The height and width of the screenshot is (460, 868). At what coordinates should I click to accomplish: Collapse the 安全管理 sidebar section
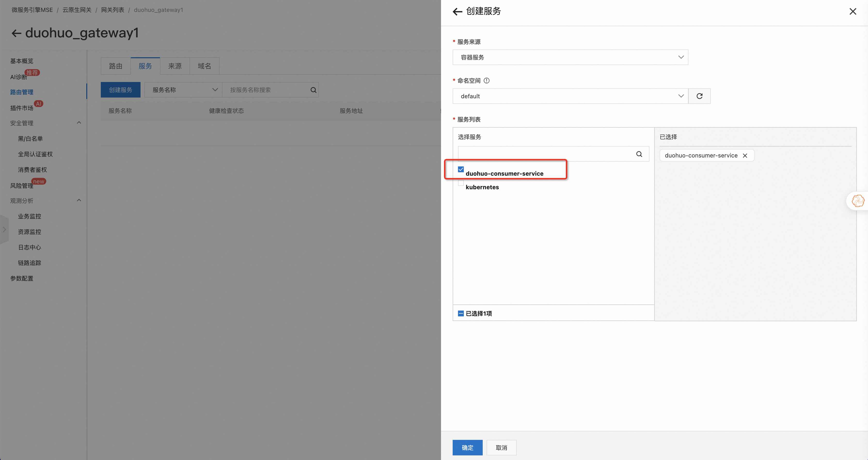[79, 123]
